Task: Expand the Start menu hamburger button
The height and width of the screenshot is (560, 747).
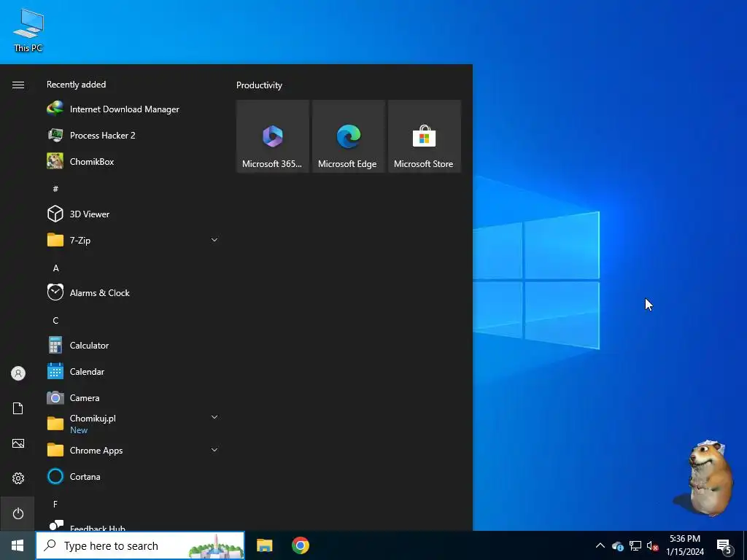Action: 18,85
